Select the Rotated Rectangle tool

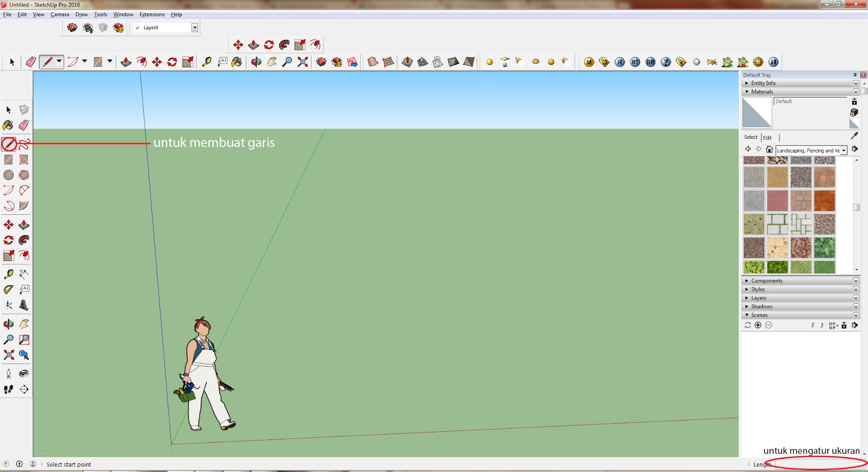[24, 160]
